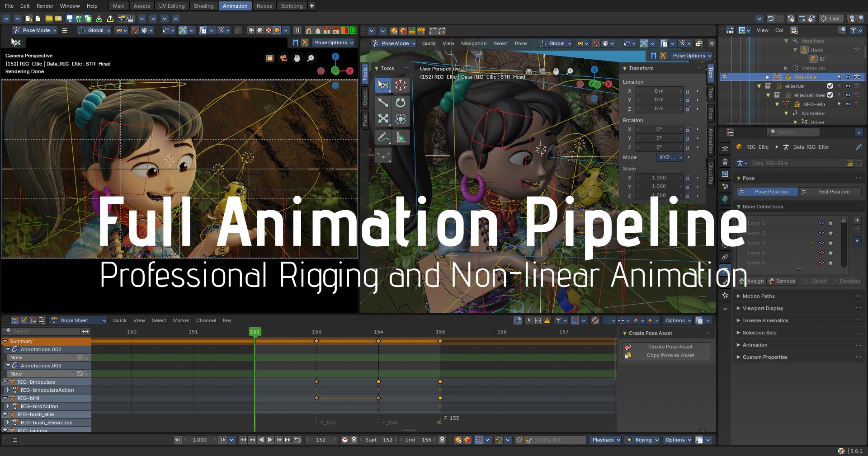This screenshot has width=868, height=456.
Task: Select the Annotate pencil tool
Action: (383, 137)
